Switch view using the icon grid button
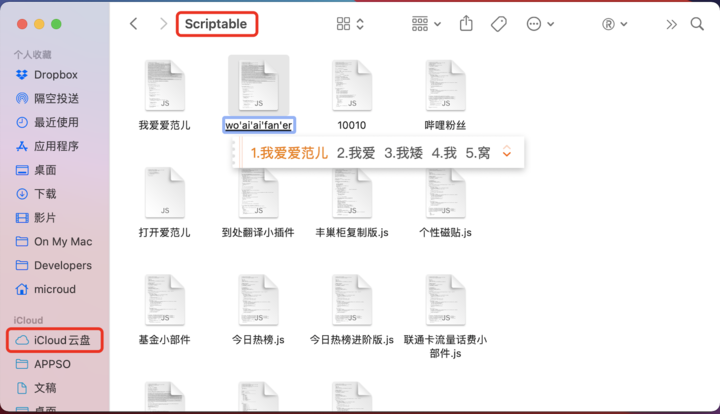This screenshot has height=414, width=720. coord(343,24)
